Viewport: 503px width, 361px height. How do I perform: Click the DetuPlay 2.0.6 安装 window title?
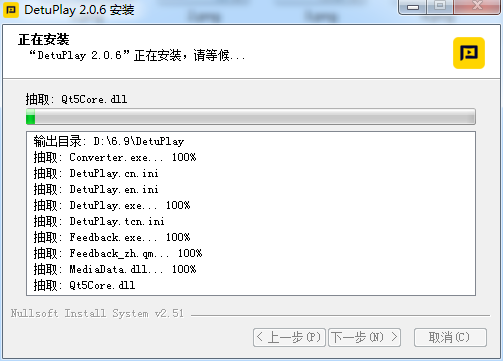pyautogui.click(x=79, y=10)
